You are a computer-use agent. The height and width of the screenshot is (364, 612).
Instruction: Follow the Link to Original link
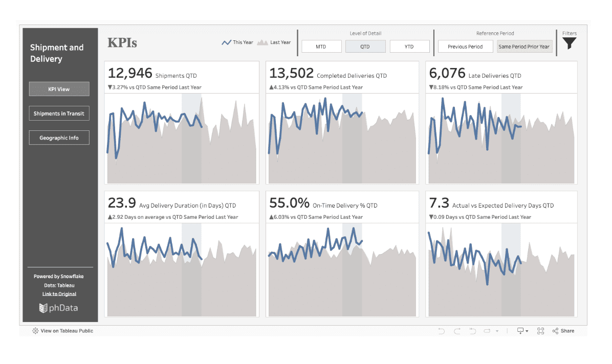click(59, 294)
